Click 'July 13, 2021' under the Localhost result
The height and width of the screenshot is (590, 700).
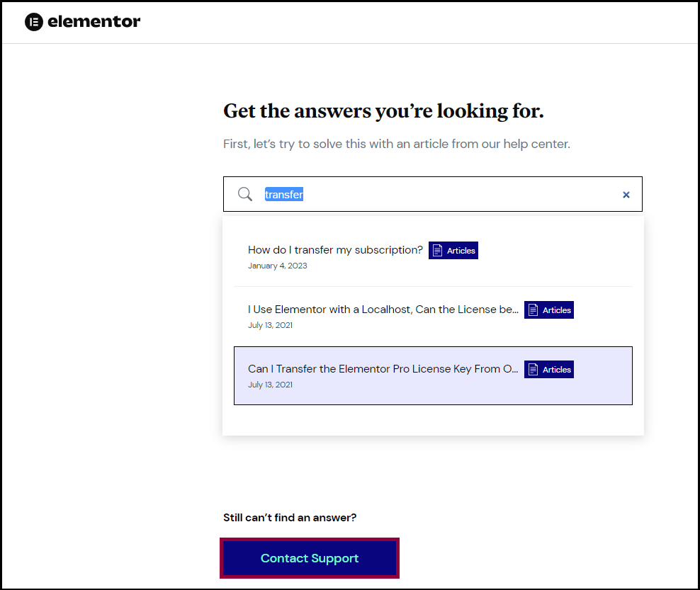coord(270,325)
